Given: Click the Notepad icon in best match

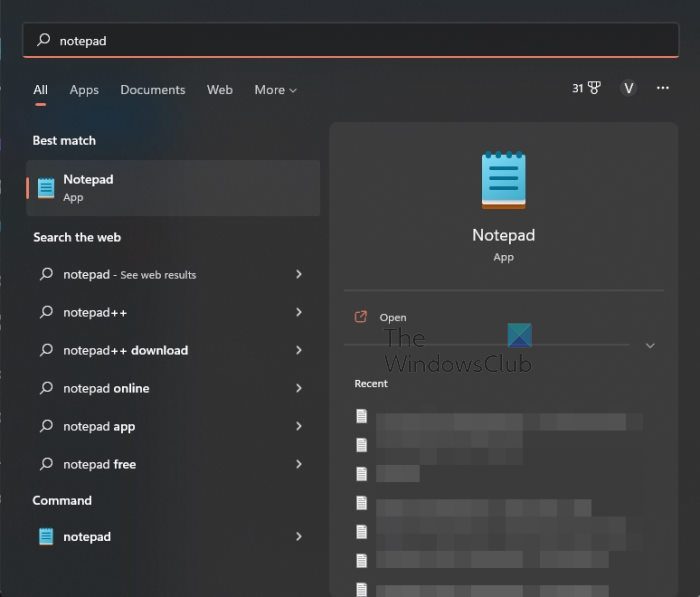Looking at the screenshot, I should pos(46,188).
